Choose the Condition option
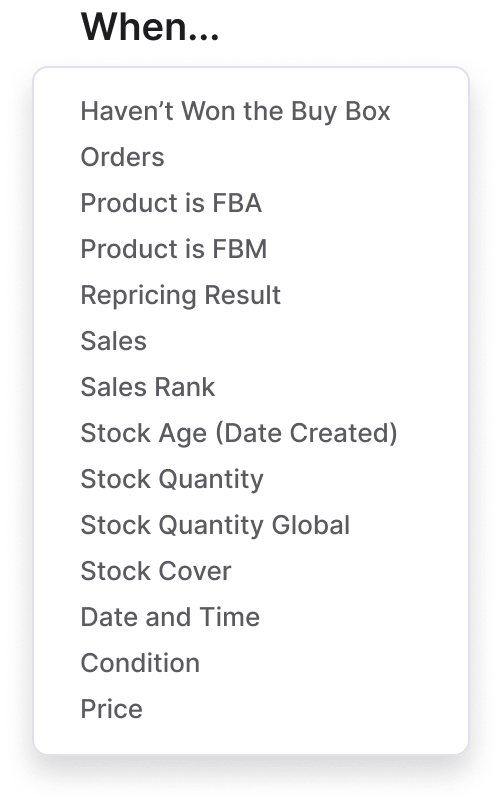The width and height of the screenshot is (502, 804). click(140, 664)
